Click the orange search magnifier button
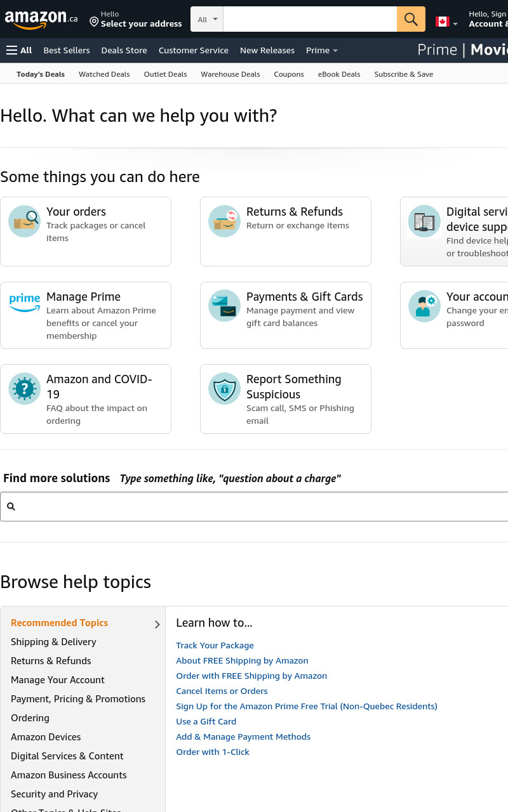 (411, 19)
